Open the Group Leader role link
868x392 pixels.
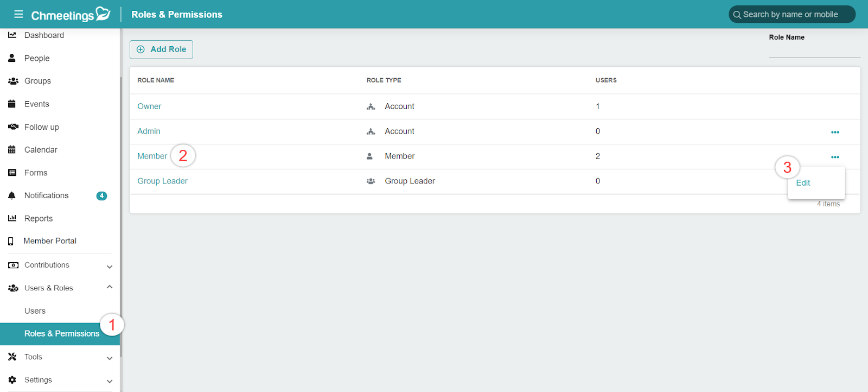162,181
